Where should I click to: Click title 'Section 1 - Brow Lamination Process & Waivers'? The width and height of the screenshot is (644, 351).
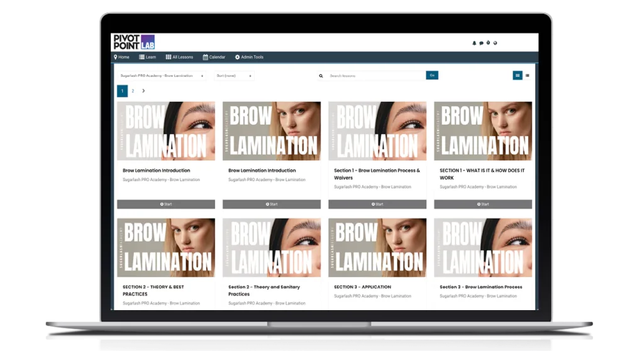(377, 174)
